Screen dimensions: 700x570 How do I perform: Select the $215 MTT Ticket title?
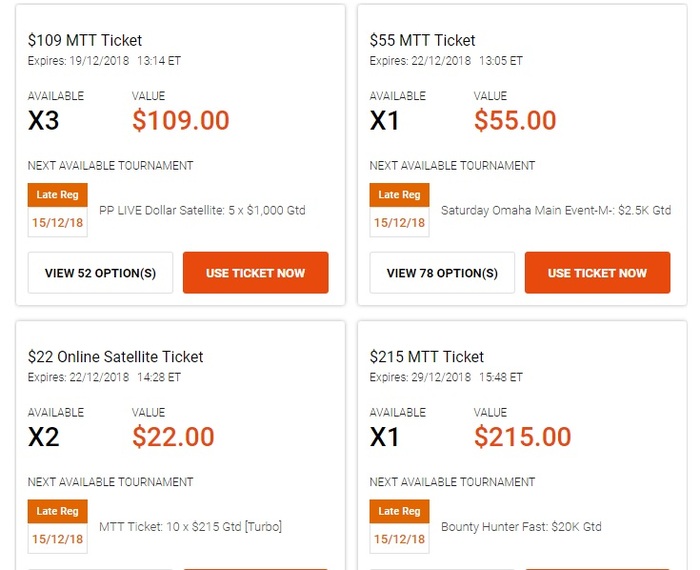pyautogui.click(x=426, y=357)
